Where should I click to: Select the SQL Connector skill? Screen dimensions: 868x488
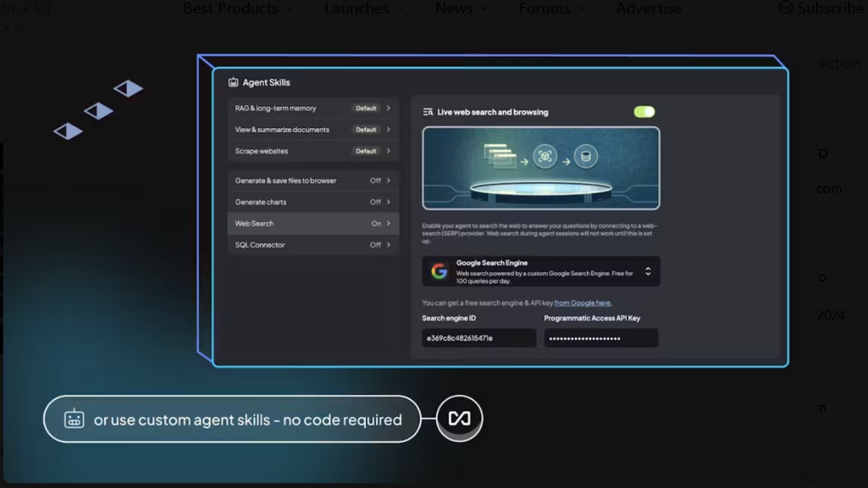(312, 245)
